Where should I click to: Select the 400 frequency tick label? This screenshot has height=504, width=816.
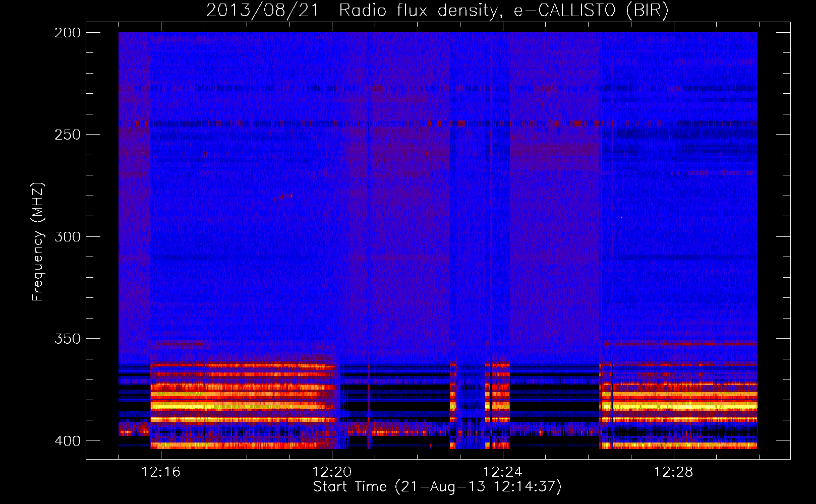pos(67,441)
